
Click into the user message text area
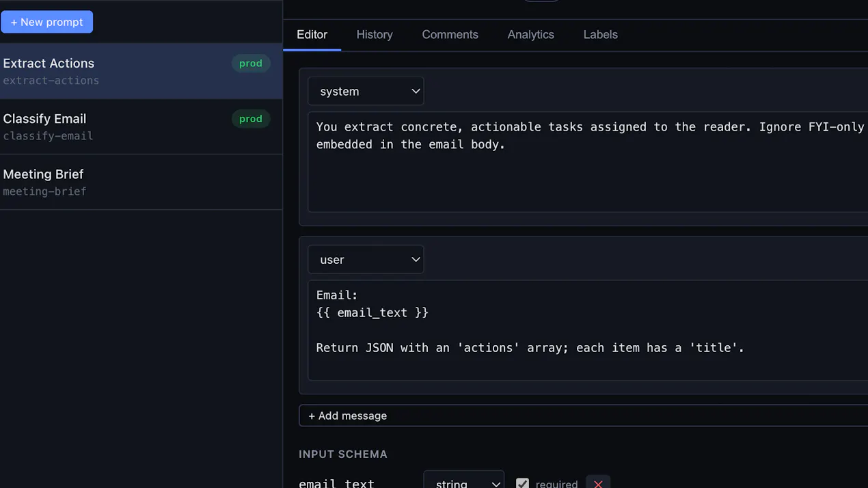588,330
